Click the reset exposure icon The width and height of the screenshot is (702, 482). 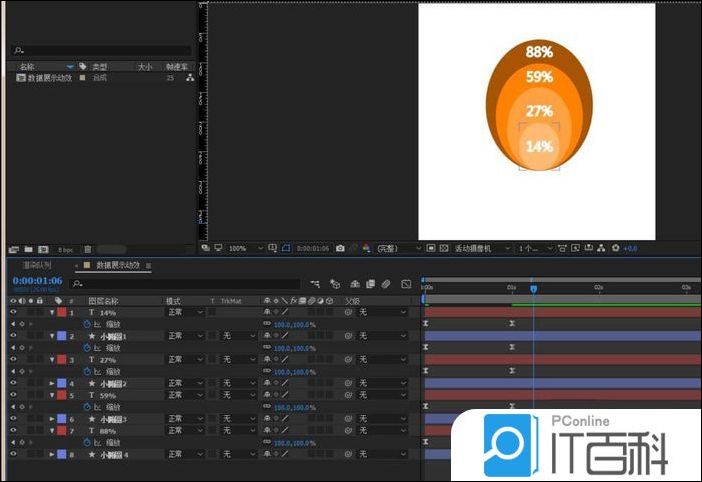click(616, 248)
